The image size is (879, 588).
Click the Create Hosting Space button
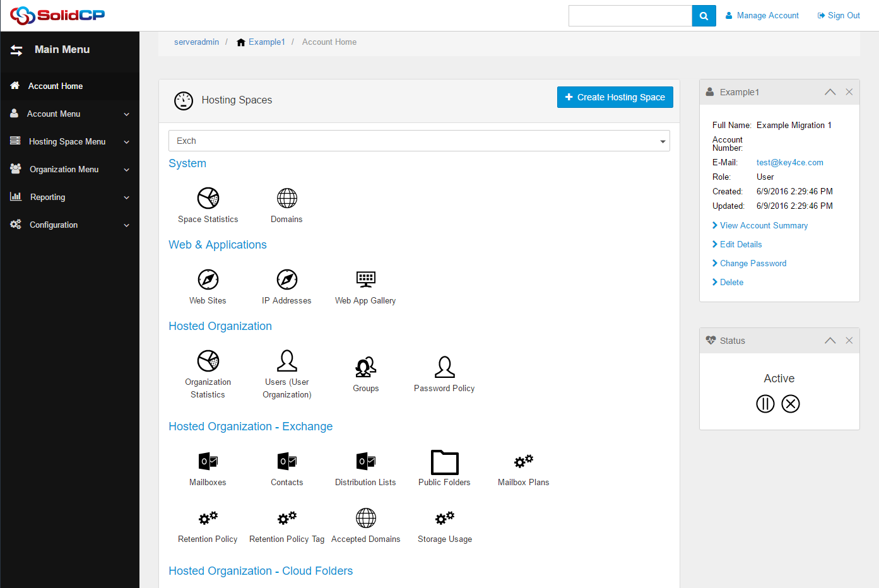[x=615, y=97]
